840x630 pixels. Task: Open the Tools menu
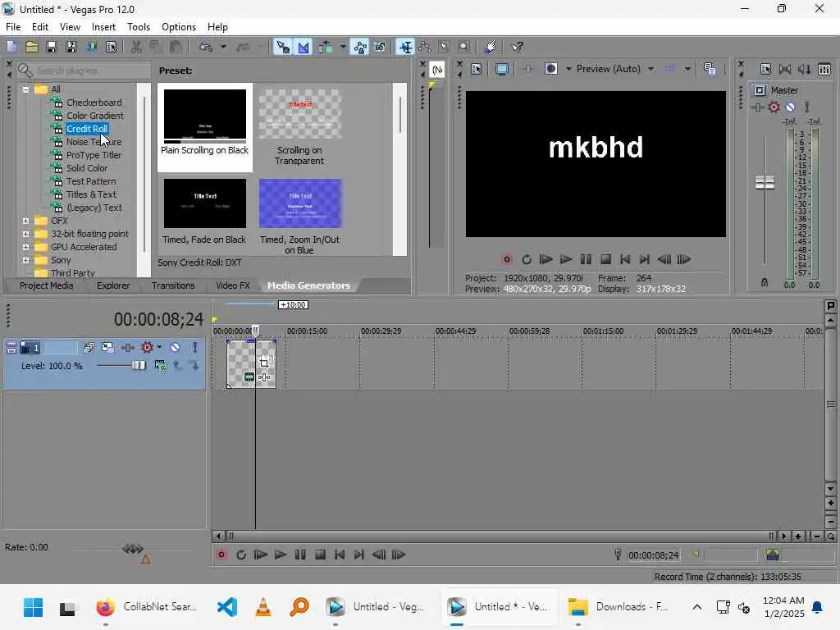pyautogui.click(x=138, y=27)
